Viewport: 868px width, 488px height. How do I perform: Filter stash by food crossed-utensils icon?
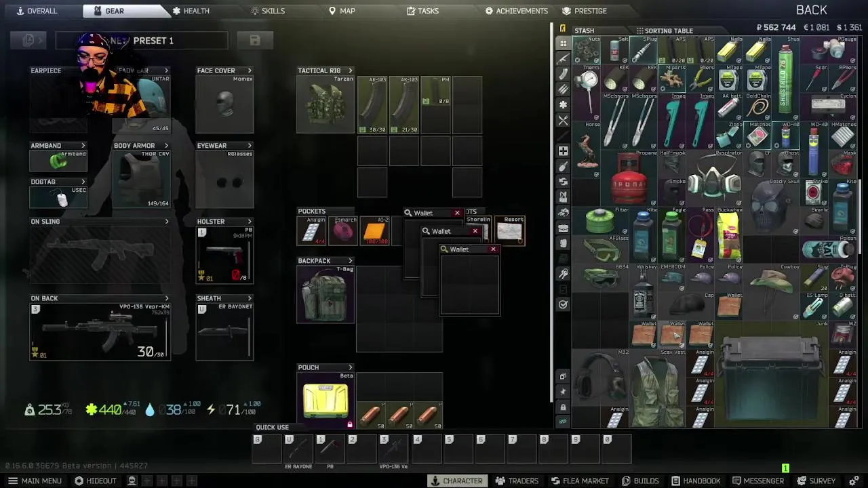[563, 121]
